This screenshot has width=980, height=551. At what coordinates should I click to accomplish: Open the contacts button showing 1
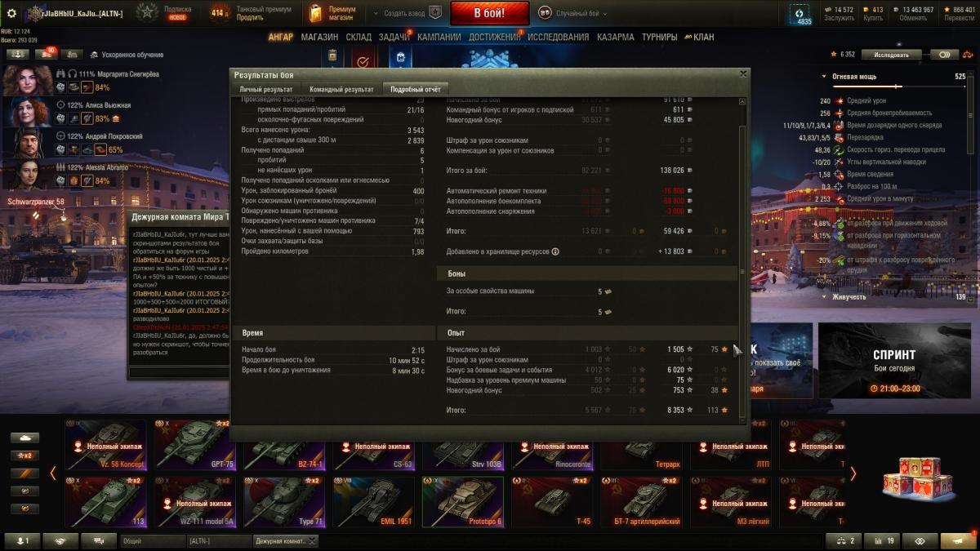click(x=22, y=540)
